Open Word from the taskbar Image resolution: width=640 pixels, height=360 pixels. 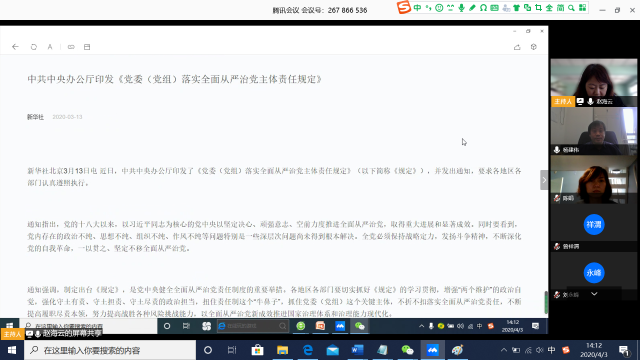(357, 350)
